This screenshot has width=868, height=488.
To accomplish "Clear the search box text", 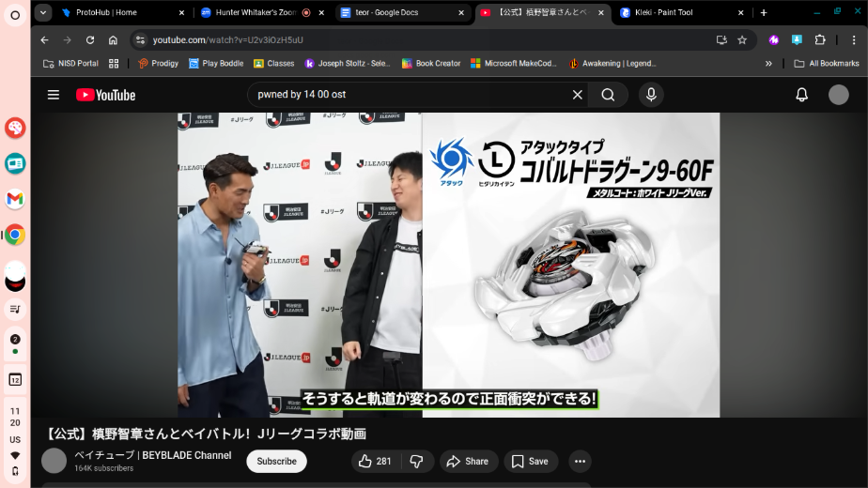I will (578, 95).
